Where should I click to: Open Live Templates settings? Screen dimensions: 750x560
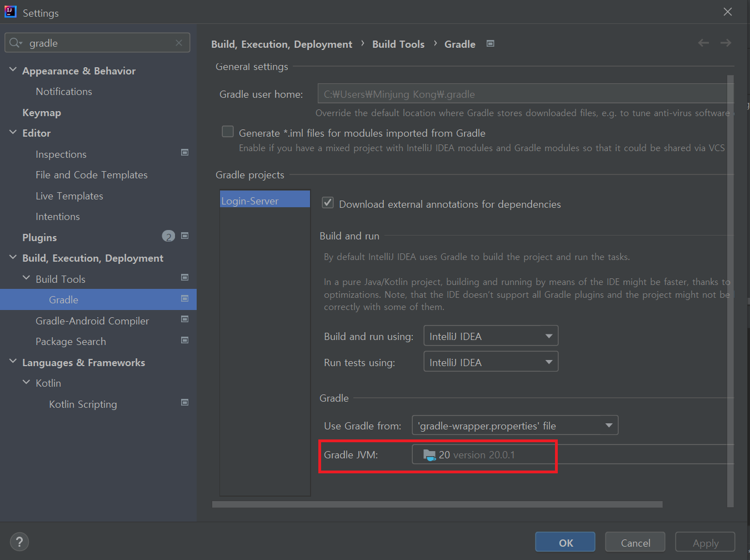point(69,196)
